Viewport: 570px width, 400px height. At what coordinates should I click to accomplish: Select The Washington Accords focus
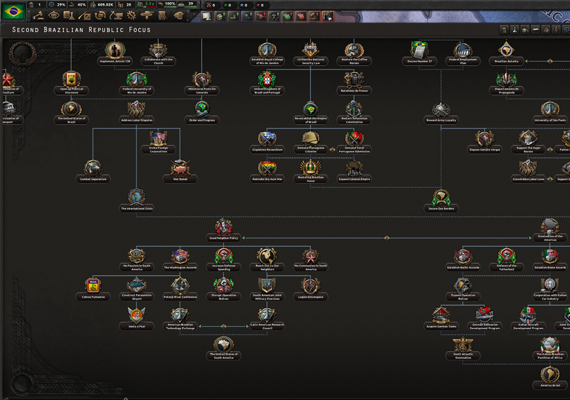(x=180, y=260)
